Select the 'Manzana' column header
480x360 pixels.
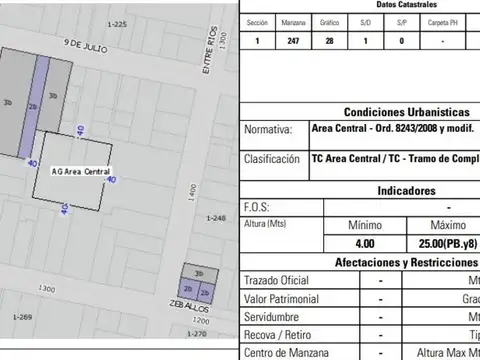click(293, 23)
